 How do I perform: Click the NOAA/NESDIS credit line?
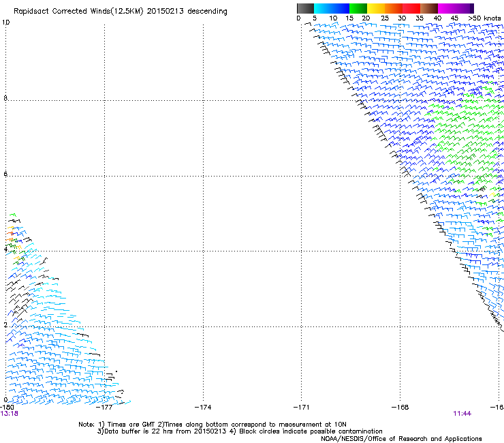(401, 439)
